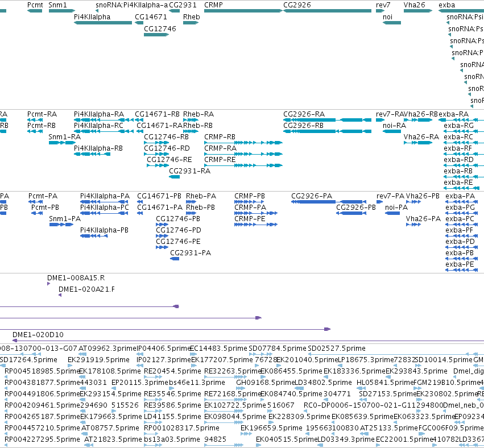
Task: Click protein CG2926-PB
Action: click(351, 213)
